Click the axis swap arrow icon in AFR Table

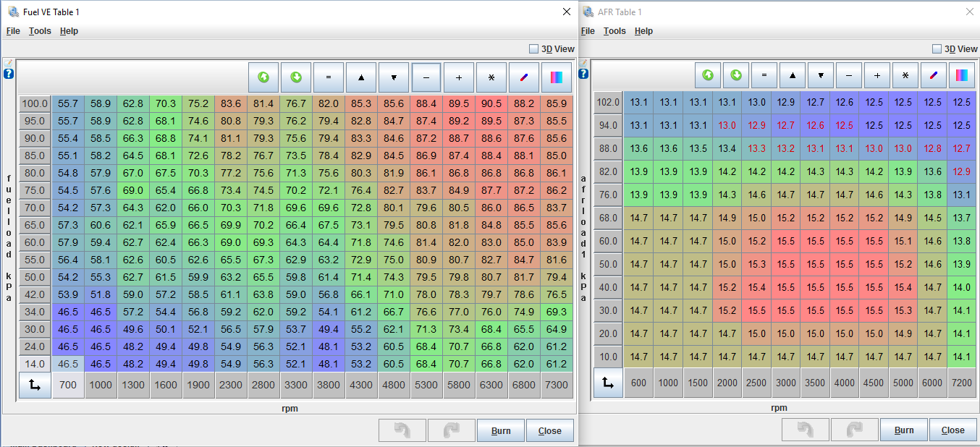click(x=607, y=383)
